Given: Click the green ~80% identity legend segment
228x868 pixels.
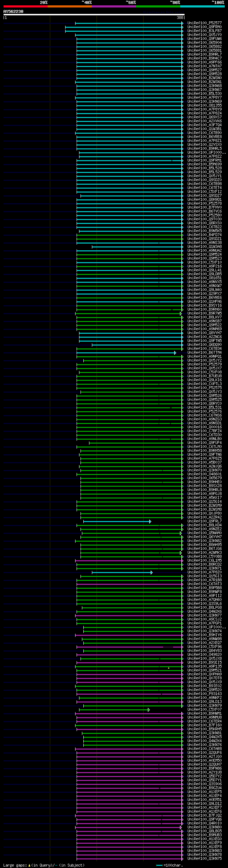Looking at the screenshot, I should pos(158,6).
